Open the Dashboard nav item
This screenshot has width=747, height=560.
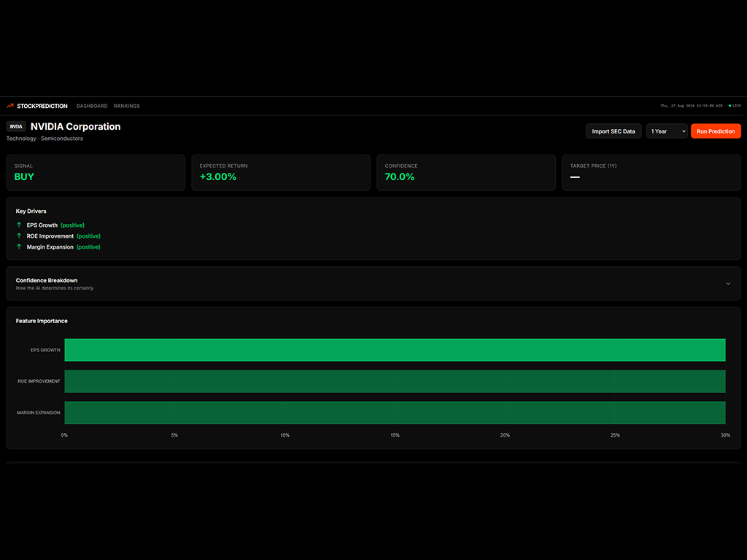tap(92, 106)
